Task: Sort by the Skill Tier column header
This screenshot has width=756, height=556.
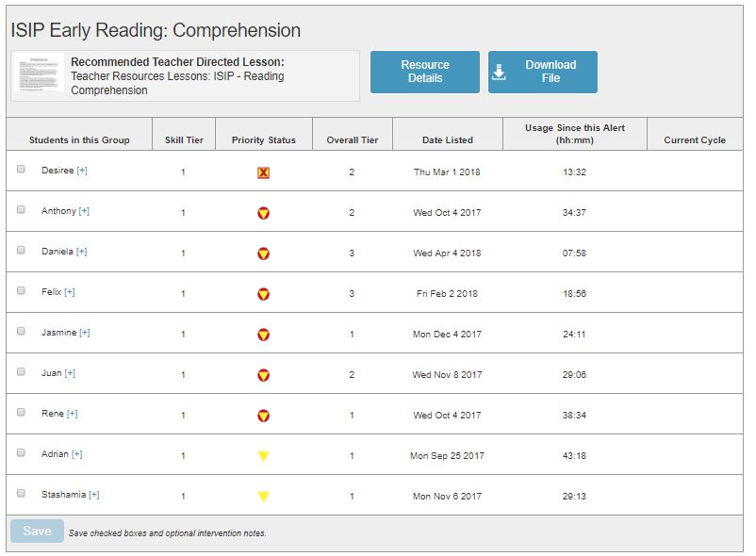Action: pos(184,140)
